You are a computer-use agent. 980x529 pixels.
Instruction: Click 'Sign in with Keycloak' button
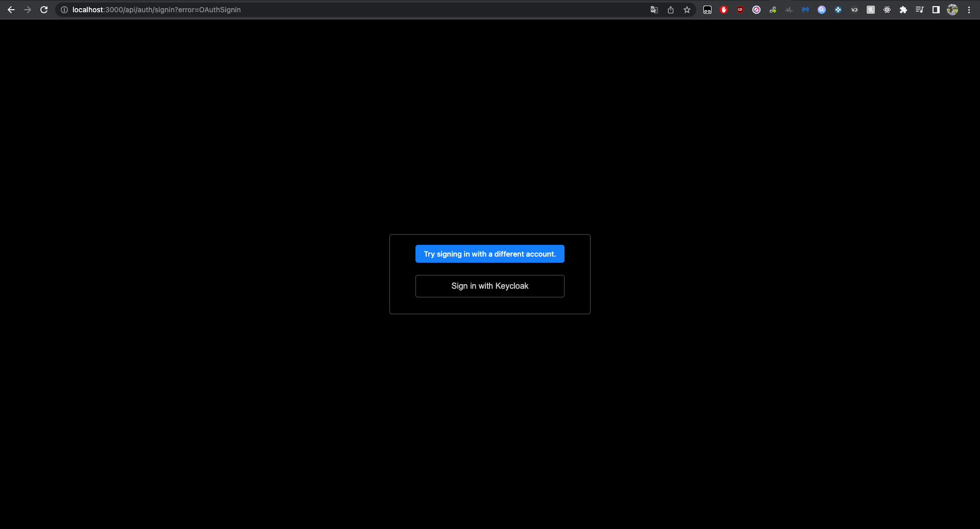(x=490, y=286)
